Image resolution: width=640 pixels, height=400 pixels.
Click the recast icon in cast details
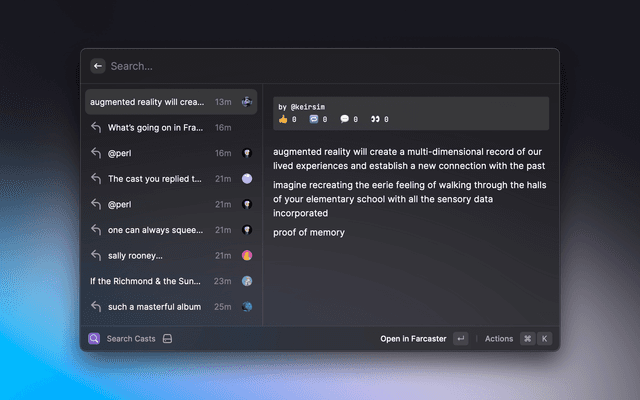(314, 119)
